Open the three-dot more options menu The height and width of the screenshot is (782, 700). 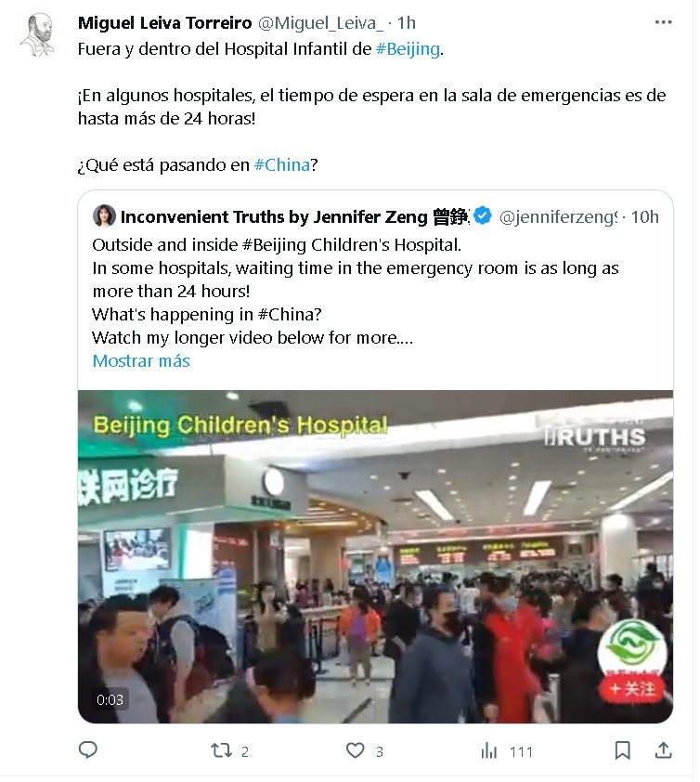coord(663,22)
